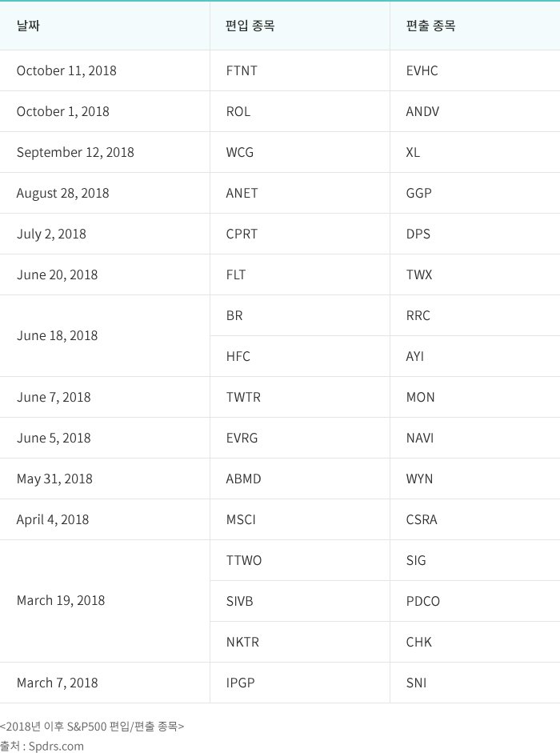Image resolution: width=560 pixels, height=753 pixels.
Task: Select the June 18, 2018 merged date cell
Action: point(57,335)
